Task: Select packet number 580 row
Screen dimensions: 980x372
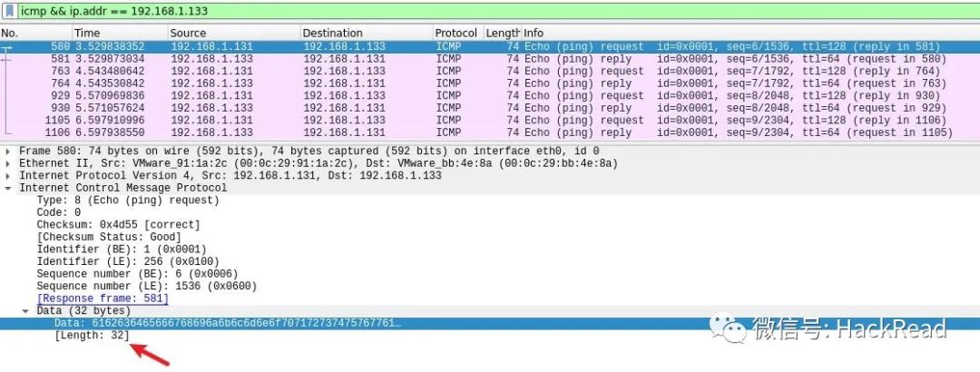Action: pos(490,46)
